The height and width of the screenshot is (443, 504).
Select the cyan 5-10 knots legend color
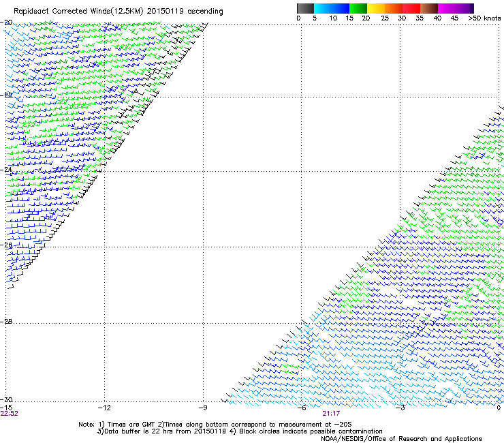point(322,8)
